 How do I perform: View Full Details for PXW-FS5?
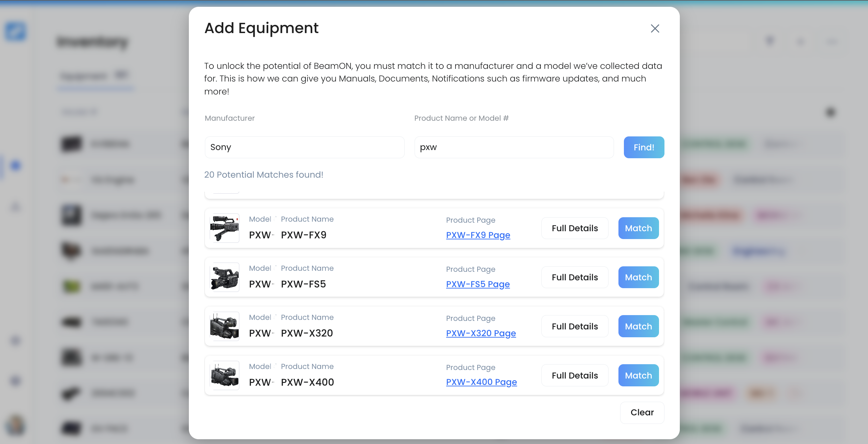574,277
